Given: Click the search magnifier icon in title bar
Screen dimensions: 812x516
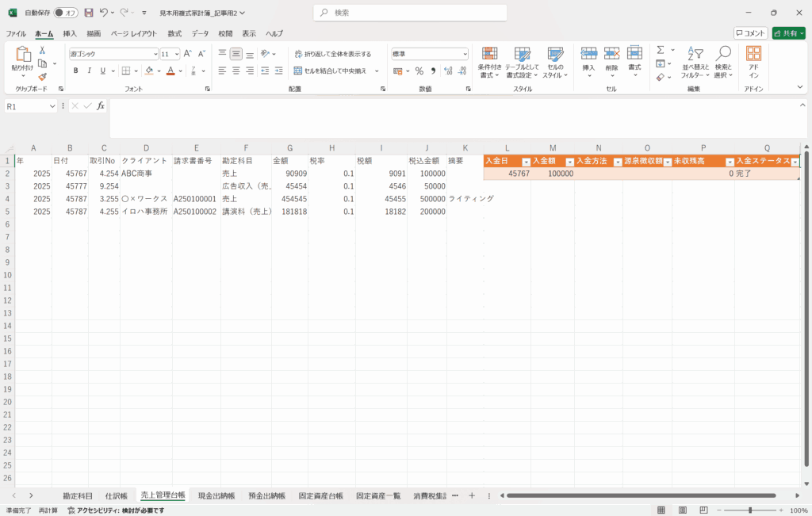Looking at the screenshot, I should (324, 13).
